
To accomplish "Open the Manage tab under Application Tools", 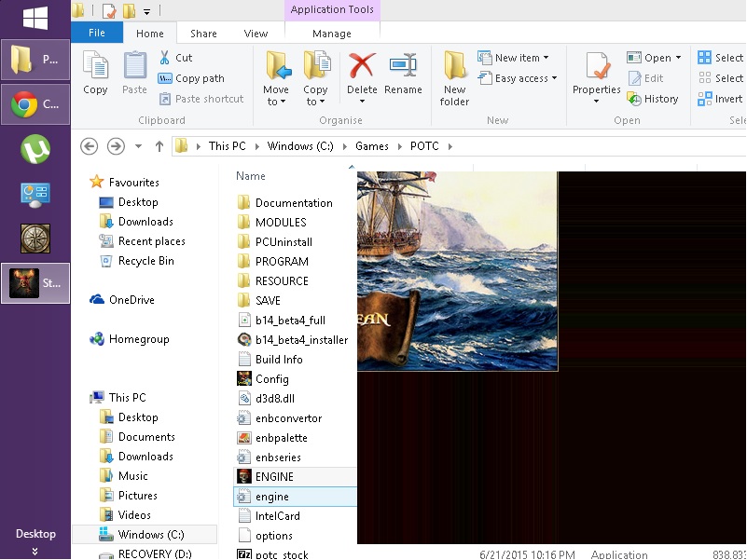I will [332, 34].
